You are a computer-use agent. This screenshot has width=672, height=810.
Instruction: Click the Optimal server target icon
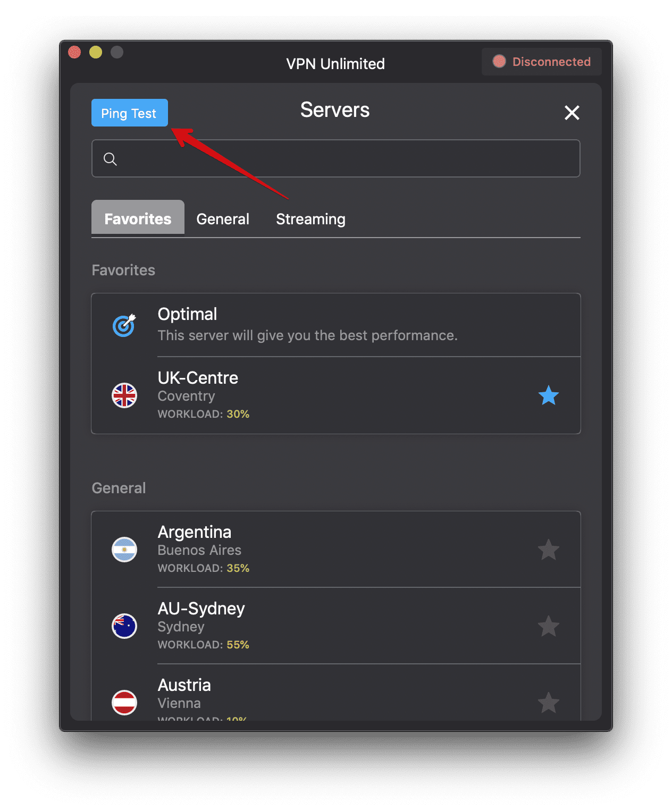tap(123, 325)
